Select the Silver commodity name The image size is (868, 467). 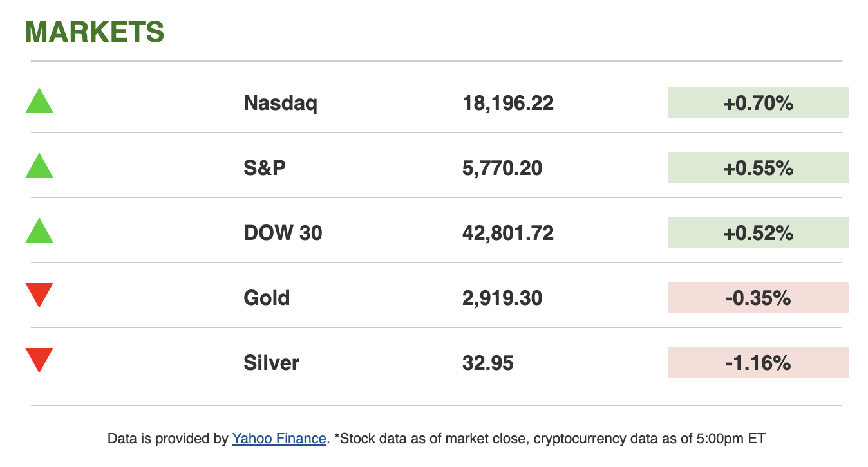click(271, 363)
